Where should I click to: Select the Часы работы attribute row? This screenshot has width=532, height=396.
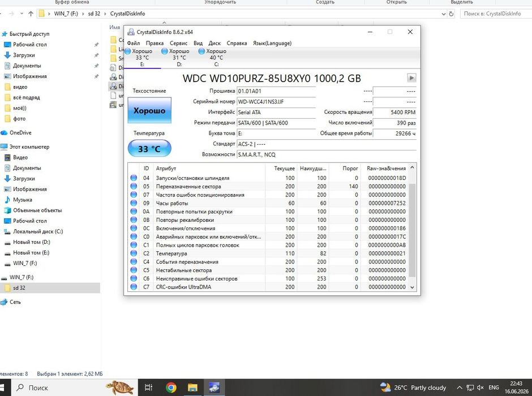[x=268, y=203]
